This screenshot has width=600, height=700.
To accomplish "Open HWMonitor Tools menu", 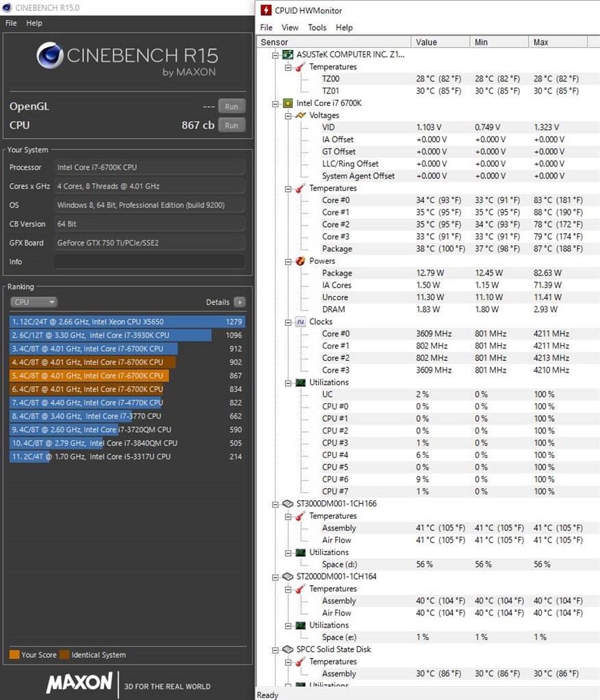I will pos(317,27).
